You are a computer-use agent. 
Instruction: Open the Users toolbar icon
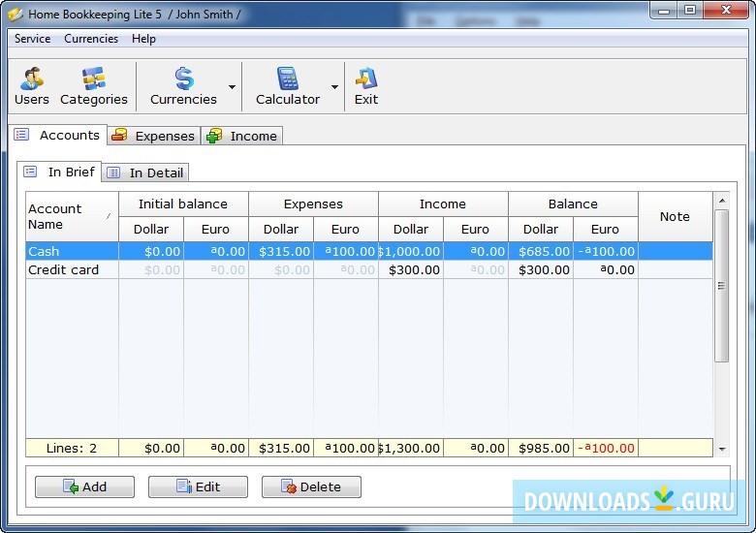pyautogui.click(x=32, y=78)
